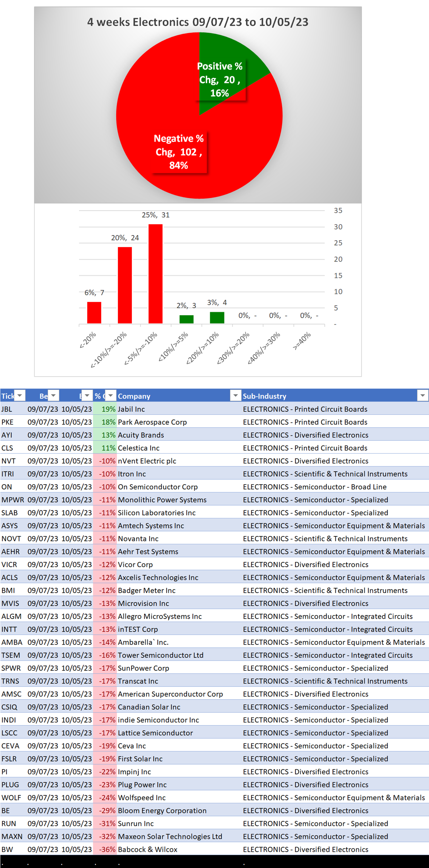Select the red bar labeled 20%, 24
Screen dimensions: 429x868
pos(125,285)
